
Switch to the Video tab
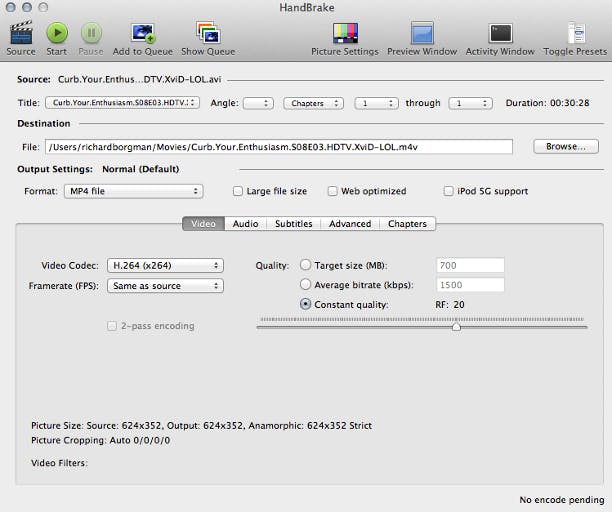point(203,224)
